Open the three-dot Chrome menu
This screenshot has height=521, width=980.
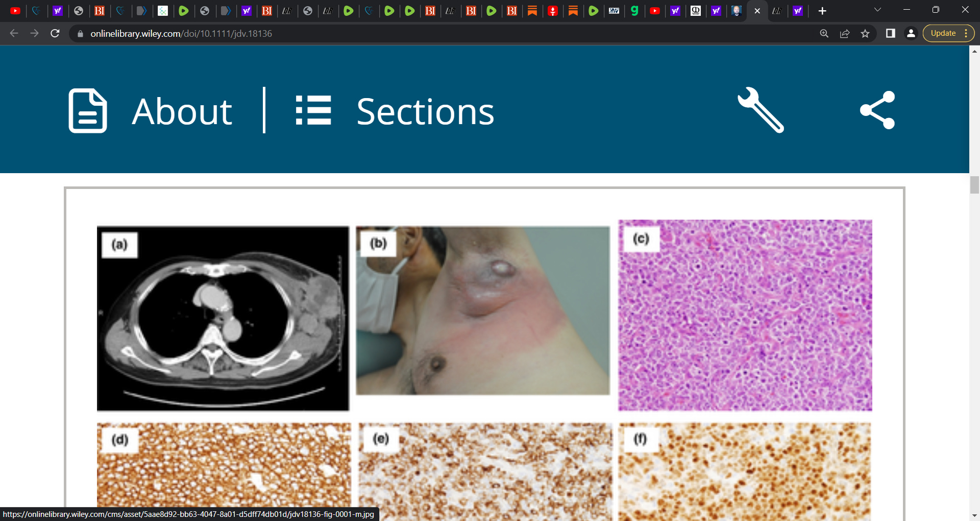(966, 33)
